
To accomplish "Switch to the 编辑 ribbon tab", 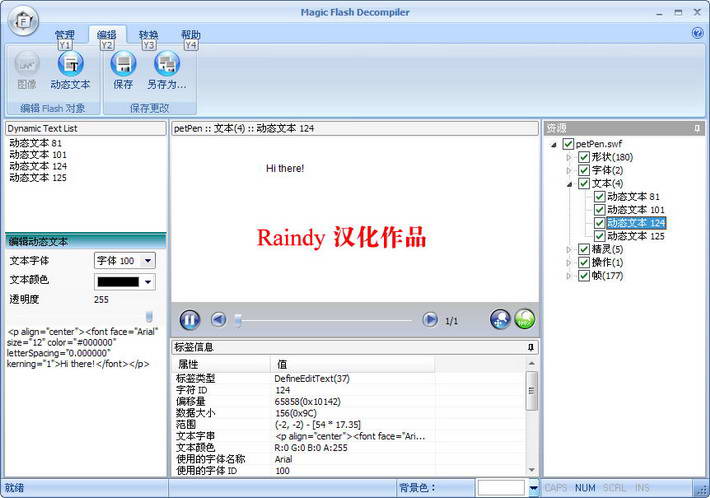I will pyautogui.click(x=106, y=35).
